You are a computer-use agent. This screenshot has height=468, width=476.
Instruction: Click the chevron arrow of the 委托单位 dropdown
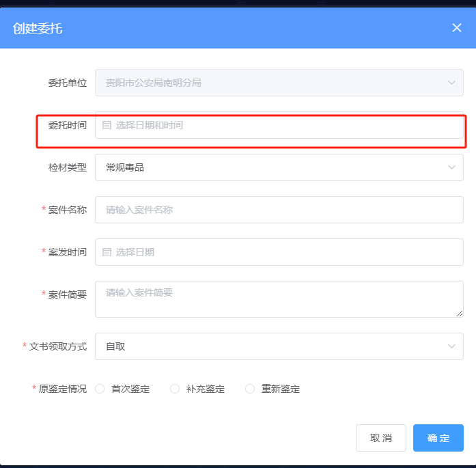[451, 83]
